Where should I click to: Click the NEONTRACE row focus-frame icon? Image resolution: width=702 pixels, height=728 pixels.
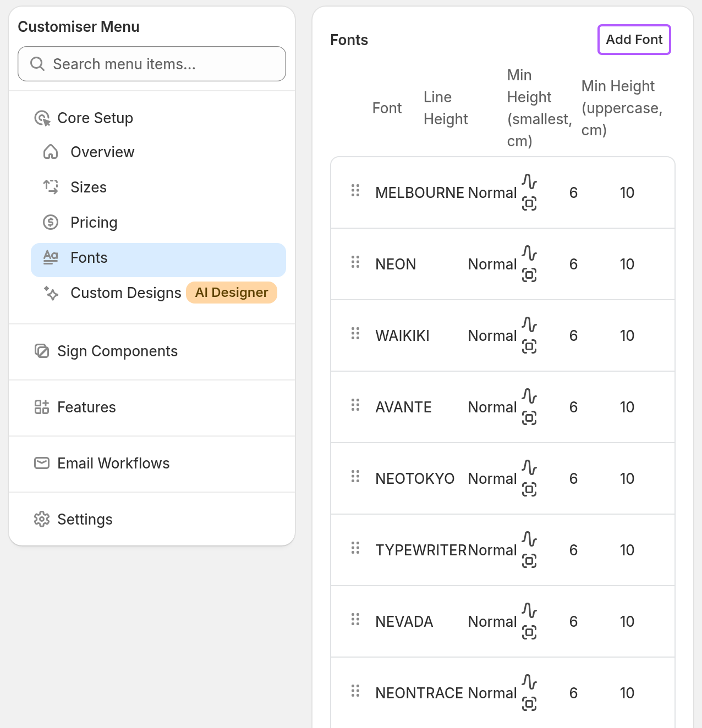529,704
